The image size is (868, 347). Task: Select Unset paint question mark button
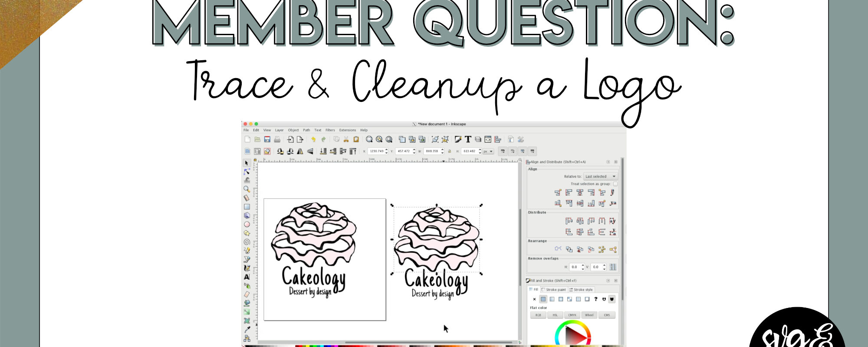coord(595,299)
